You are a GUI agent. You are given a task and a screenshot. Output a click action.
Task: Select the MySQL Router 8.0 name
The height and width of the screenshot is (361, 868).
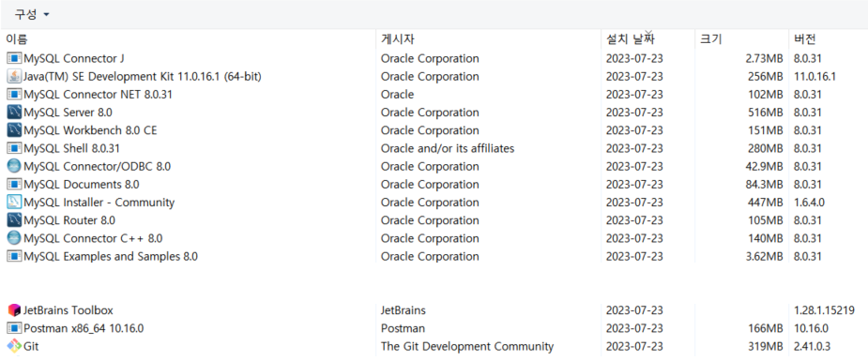(x=69, y=220)
